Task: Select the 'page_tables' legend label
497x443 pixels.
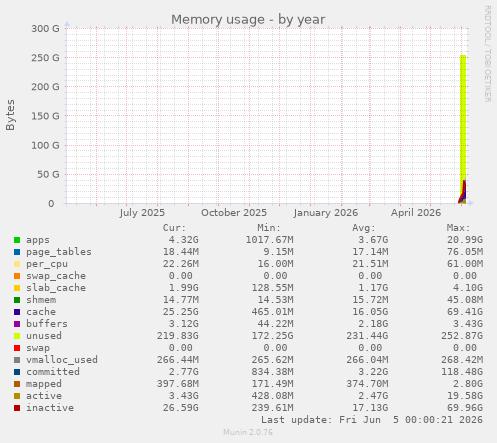Action: point(59,252)
